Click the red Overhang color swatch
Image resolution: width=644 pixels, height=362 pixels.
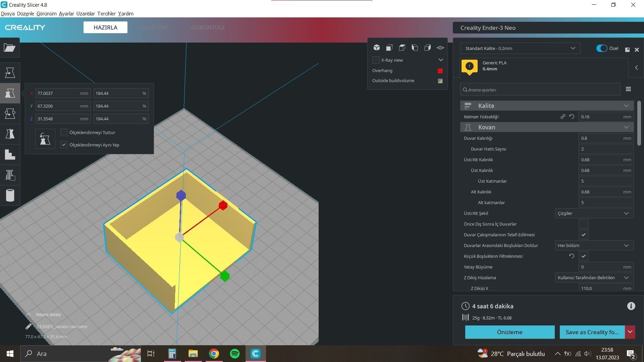coord(440,71)
